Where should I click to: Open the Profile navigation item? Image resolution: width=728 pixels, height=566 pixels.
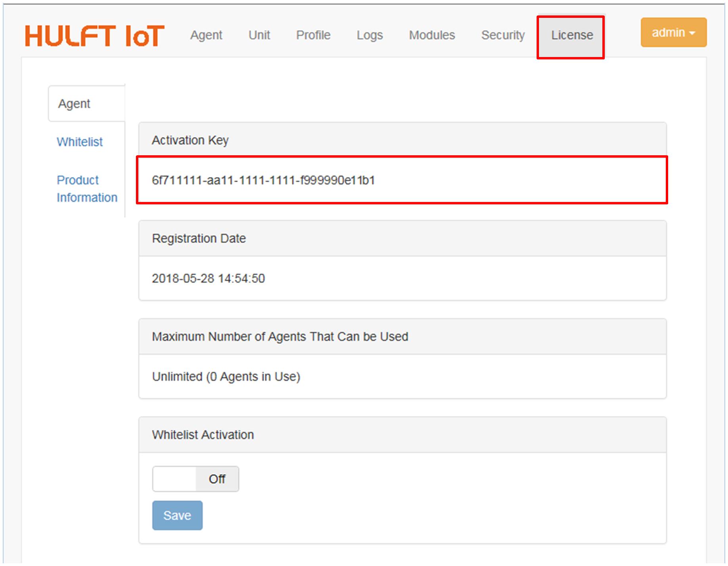pyautogui.click(x=313, y=35)
